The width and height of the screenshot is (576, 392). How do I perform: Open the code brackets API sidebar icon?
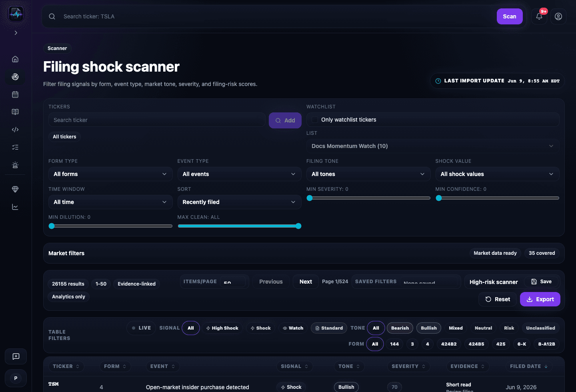15,130
